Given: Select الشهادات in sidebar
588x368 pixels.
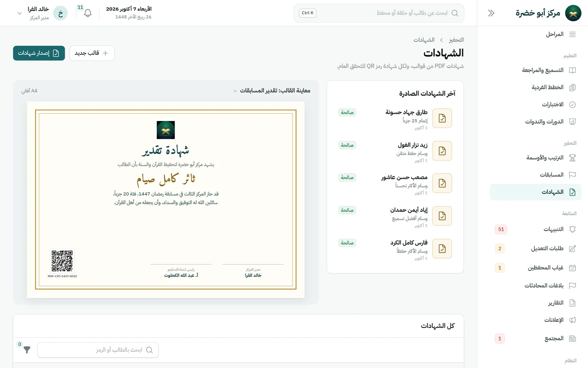Looking at the screenshot, I should 535,192.
